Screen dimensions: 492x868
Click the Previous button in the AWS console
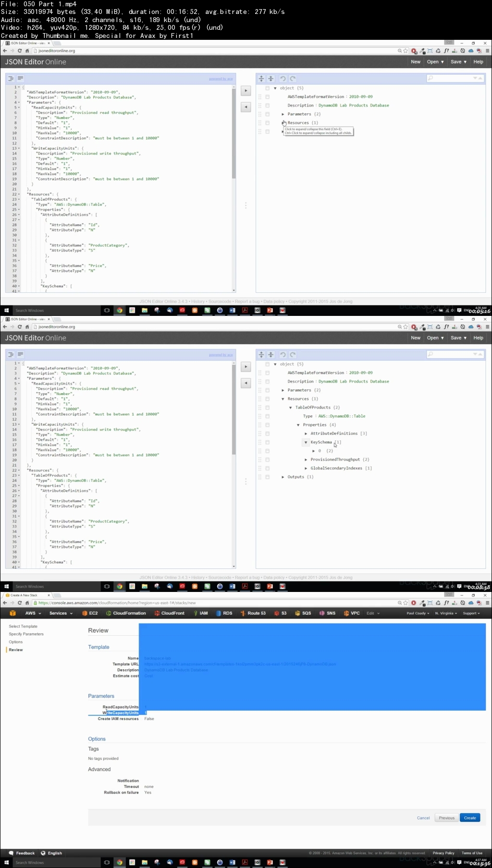pyautogui.click(x=446, y=818)
